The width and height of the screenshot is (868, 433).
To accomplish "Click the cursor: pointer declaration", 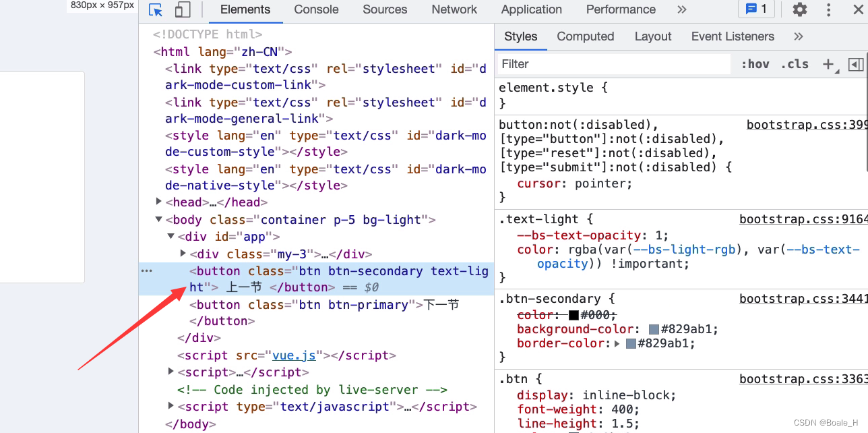I will coord(575,183).
